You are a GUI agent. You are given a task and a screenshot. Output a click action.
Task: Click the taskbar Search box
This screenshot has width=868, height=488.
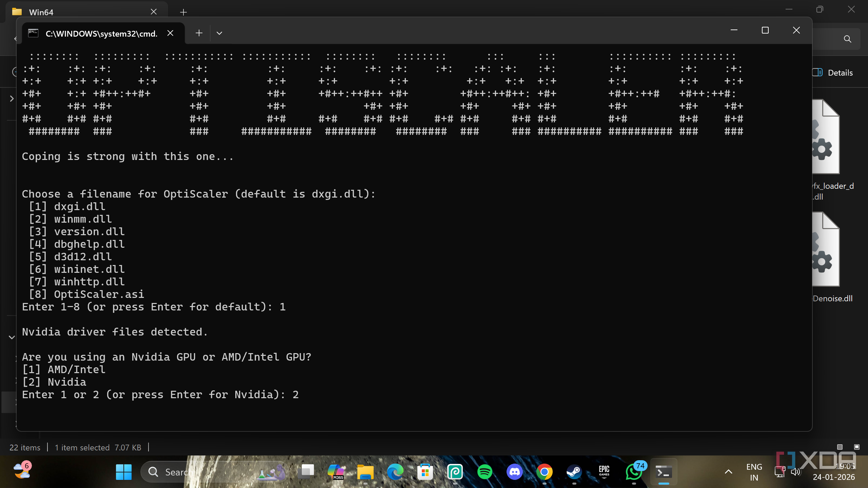(213, 472)
